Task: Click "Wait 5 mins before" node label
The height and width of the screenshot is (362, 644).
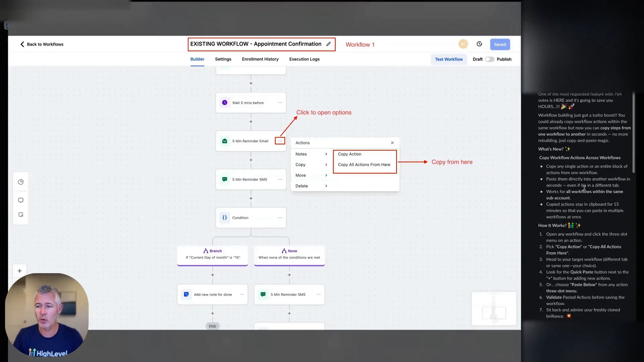Action: coord(248,103)
